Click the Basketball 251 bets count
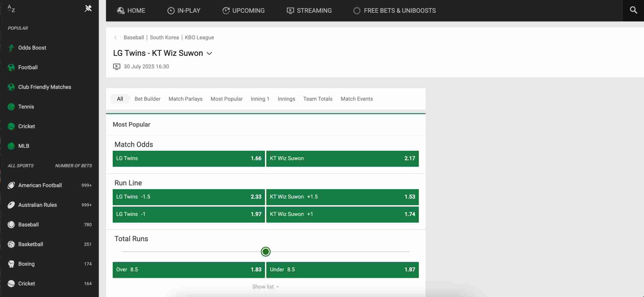 88,244
